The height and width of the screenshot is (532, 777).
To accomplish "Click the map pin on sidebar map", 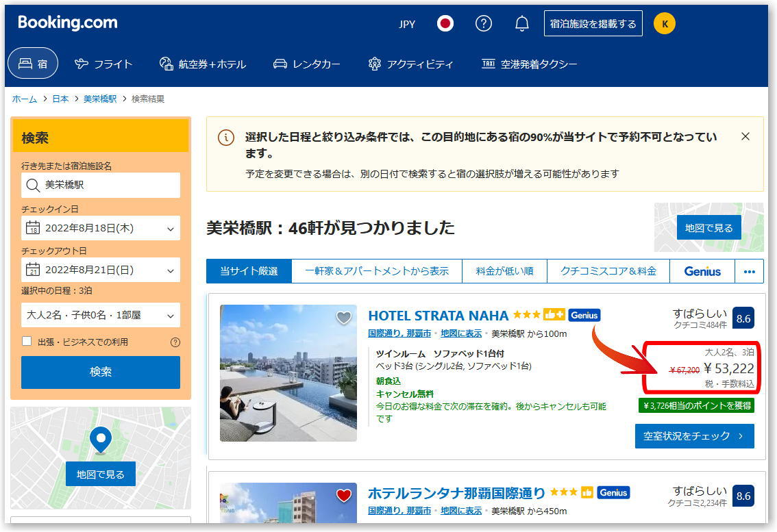I will 101,440.
